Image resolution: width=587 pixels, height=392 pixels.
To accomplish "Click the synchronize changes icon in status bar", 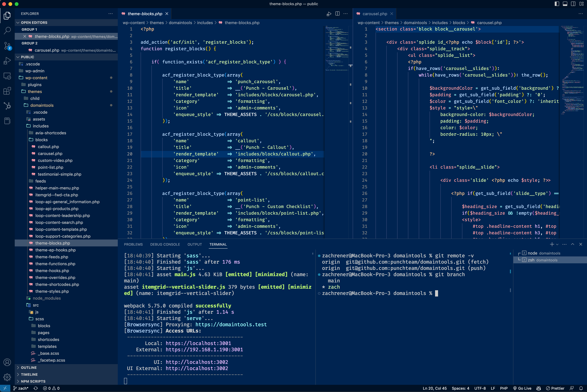I will (x=36, y=388).
